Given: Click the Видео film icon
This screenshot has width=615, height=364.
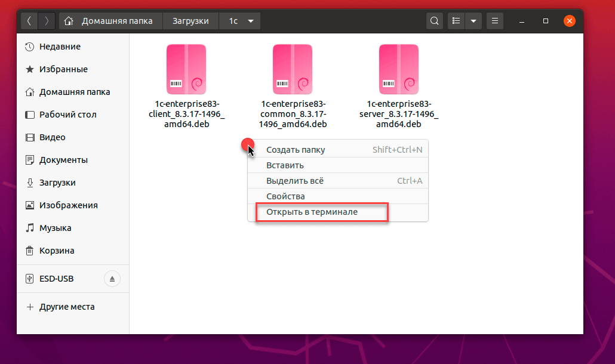Looking at the screenshot, I should click(x=29, y=137).
